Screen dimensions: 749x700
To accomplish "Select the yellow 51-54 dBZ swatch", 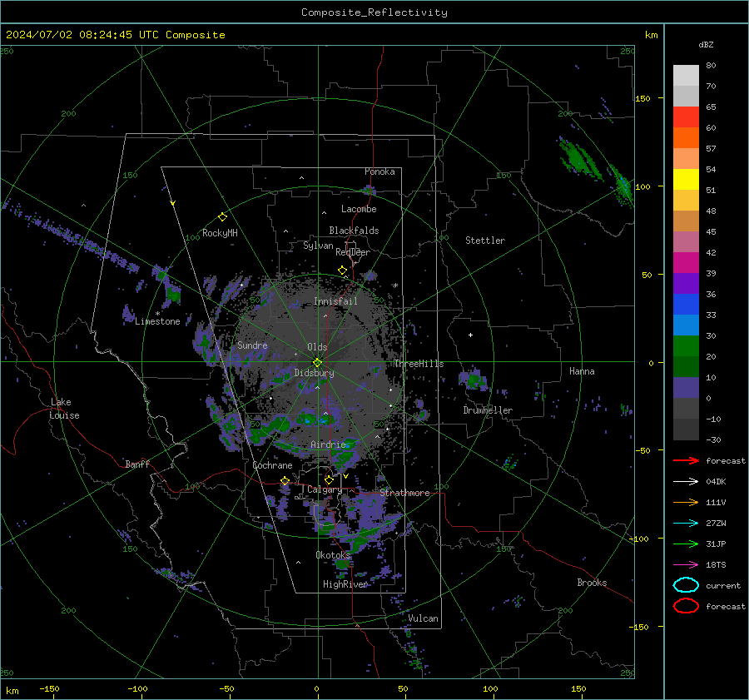I will [686, 179].
